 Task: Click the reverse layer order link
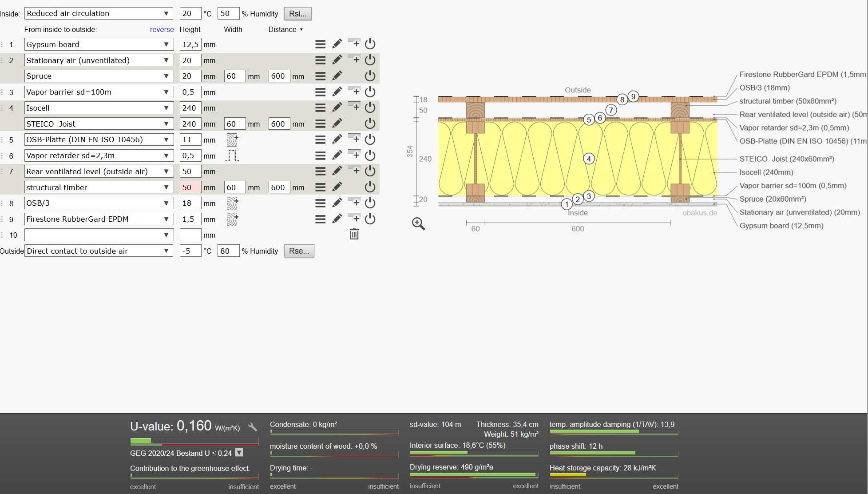click(x=162, y=29)
